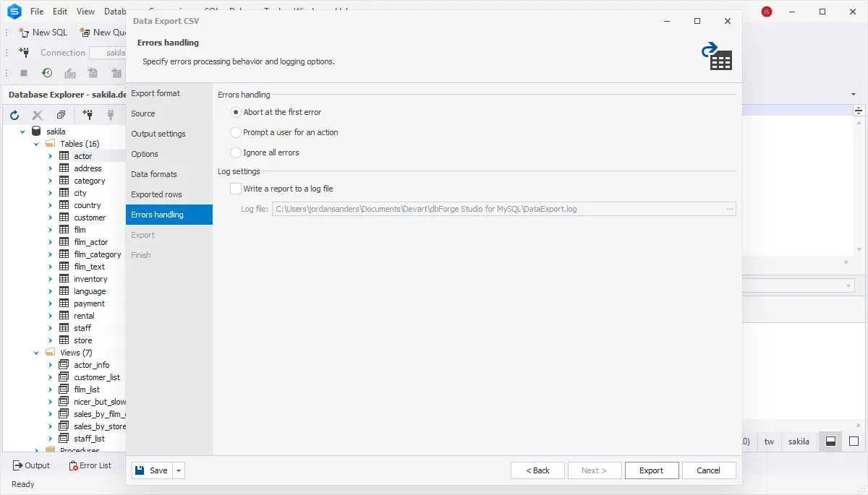The width and height of the screenshot is (868, 495).
Task: Enable 'Write a report to a log file' checkbox
Action: (x=236, y=189)
